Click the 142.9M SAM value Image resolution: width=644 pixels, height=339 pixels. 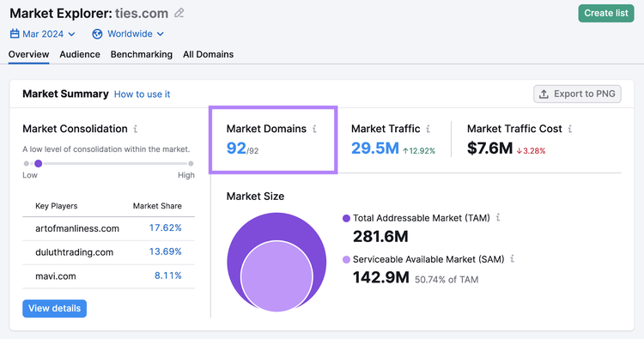(380, 277)
